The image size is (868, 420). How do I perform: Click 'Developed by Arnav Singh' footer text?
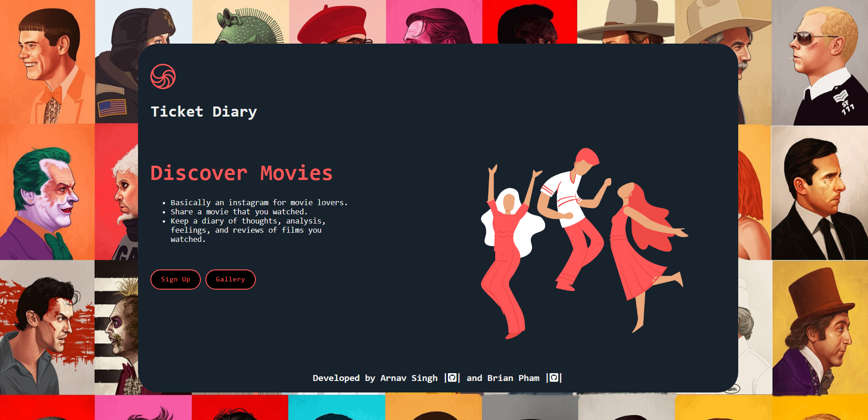pos(375,378)
